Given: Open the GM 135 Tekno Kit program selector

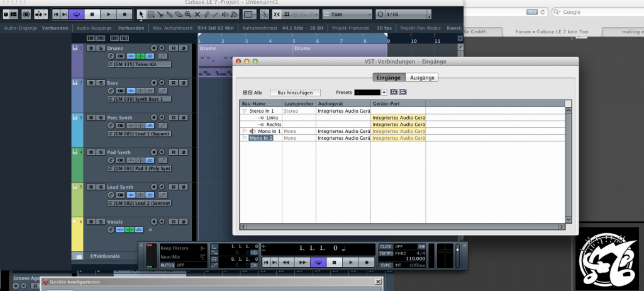Looking at the screenshot, I should [x=139, y=65].
